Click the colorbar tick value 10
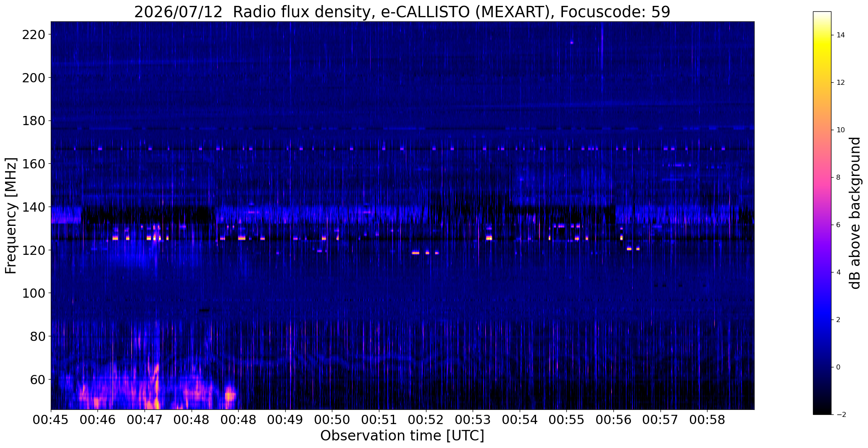This screenshot has width=868, height=448. 841,130
